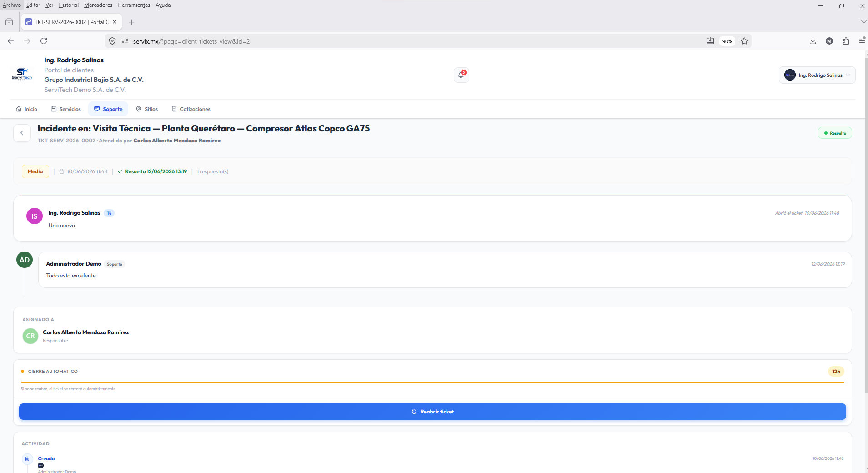Click the back arrow beside ticket title
Image resolution: width=868 pixels, height=473 pixels.
point(22,133)
